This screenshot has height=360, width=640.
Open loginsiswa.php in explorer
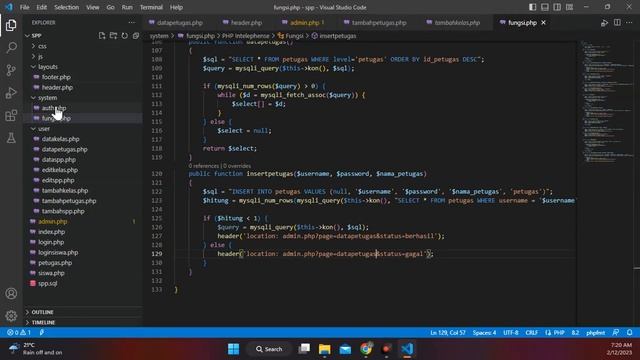[x=58, y=253]
